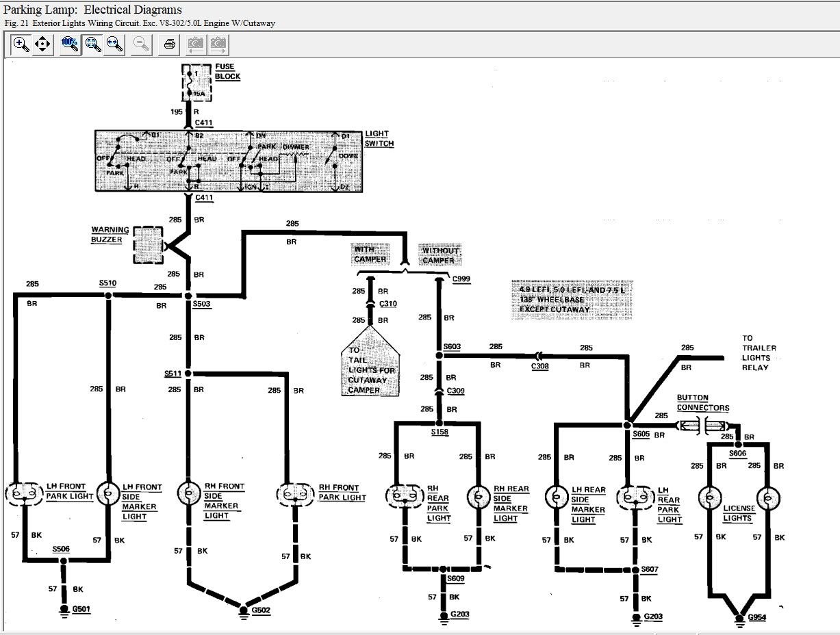Screen dimensions: 840x635
Task: Go to next image with camera-right icon
Action: click(x=218, y=44)
